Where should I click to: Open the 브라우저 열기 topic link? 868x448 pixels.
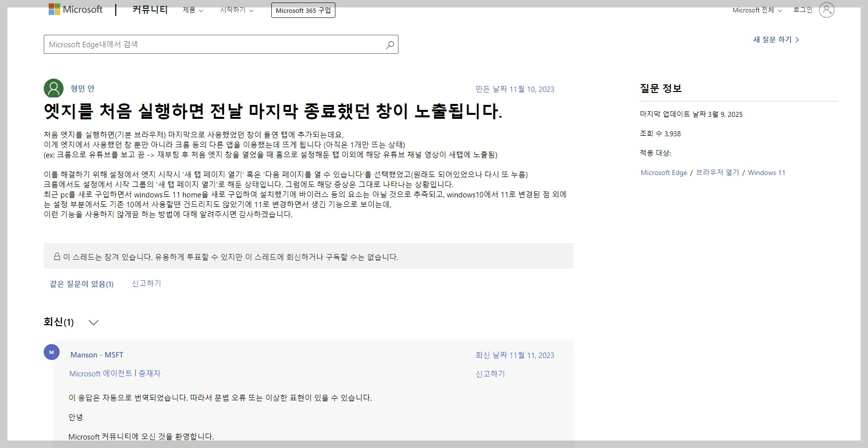[717, 173]
